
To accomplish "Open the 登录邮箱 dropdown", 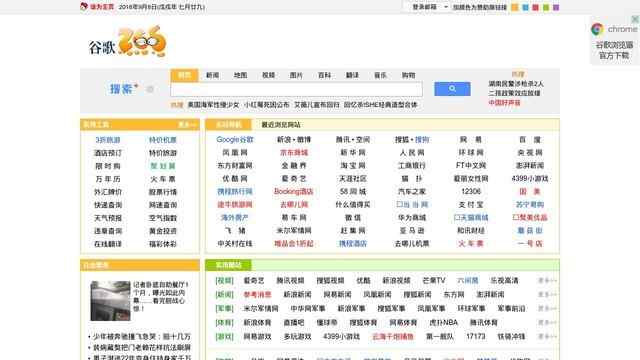I will tap(430, 7).
